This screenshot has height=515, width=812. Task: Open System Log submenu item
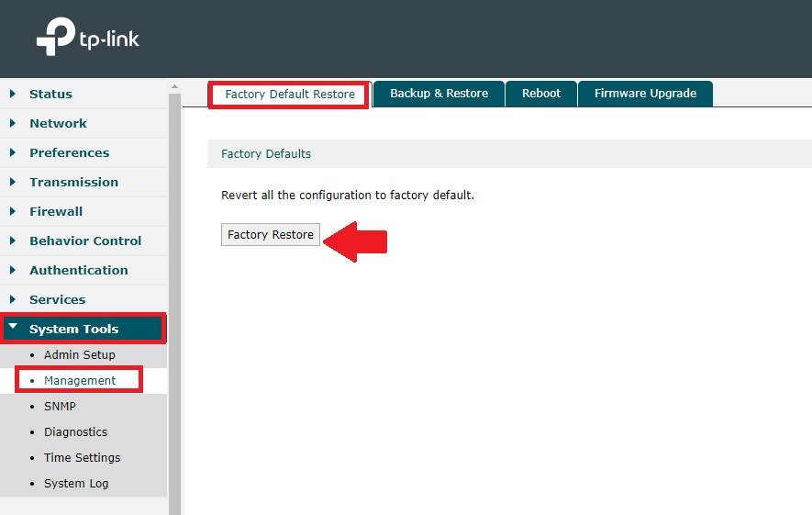[76, 484]
